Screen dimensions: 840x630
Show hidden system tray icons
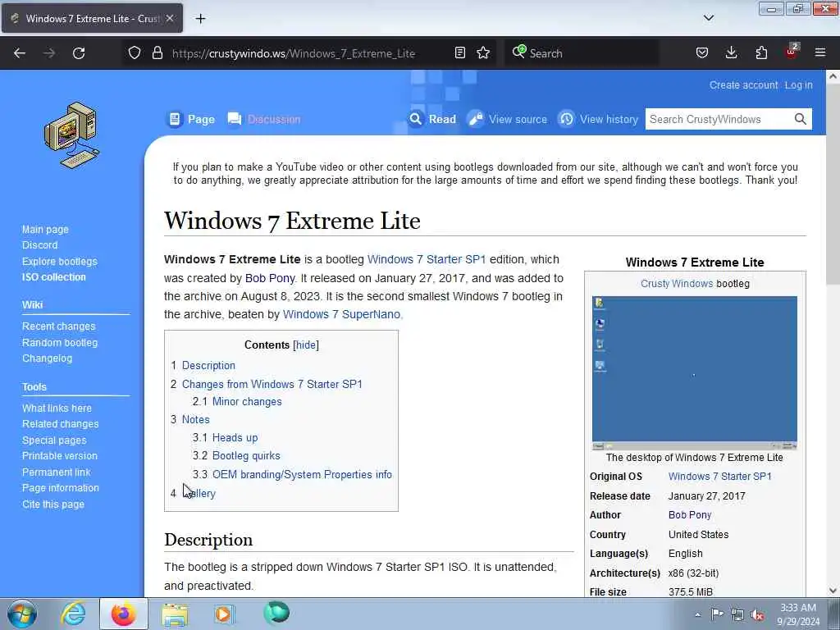point(697,614)
